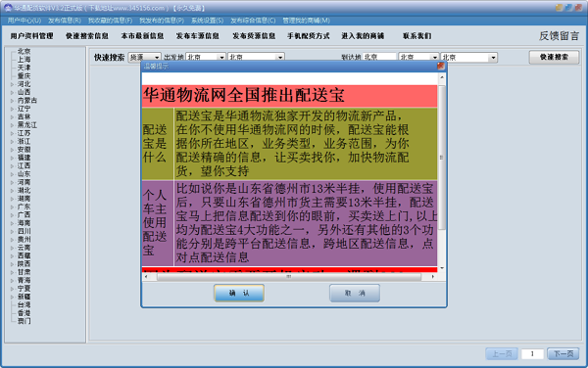This screenshot has width=588, height=368.
Task: Click the 到达地 text input field
Action: [379, 58]
